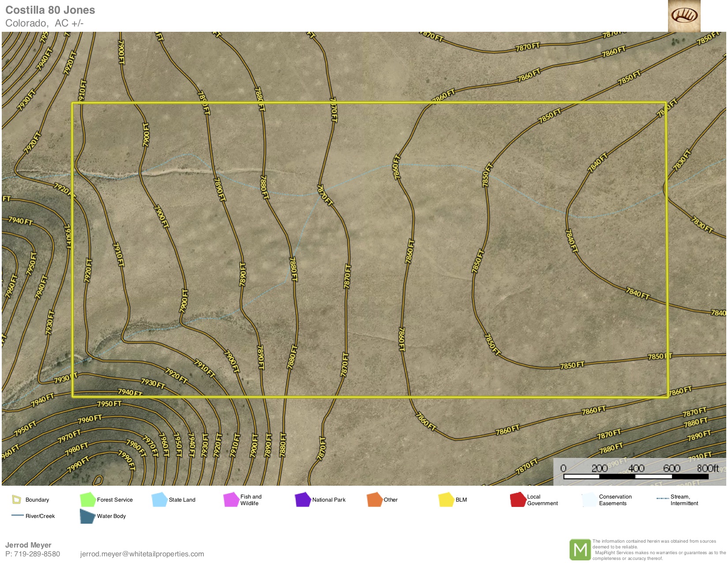Click the MapRight green M logo
This screenshot has height=563, width=728.
(580, 550)
